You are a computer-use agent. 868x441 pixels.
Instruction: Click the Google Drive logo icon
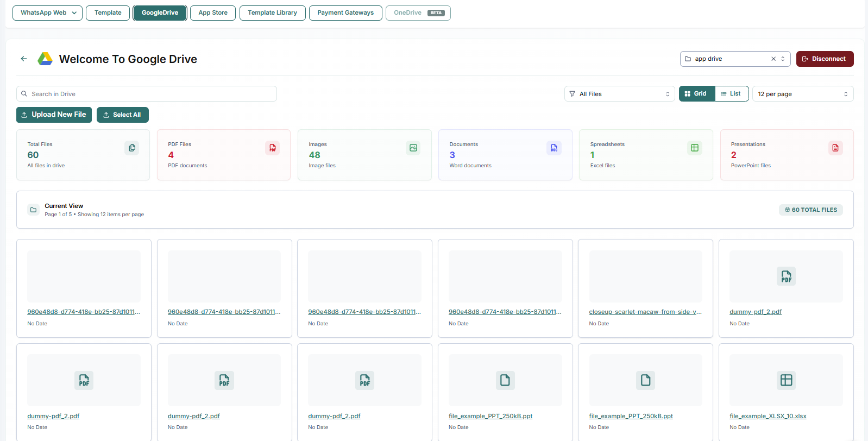point(45,59)
